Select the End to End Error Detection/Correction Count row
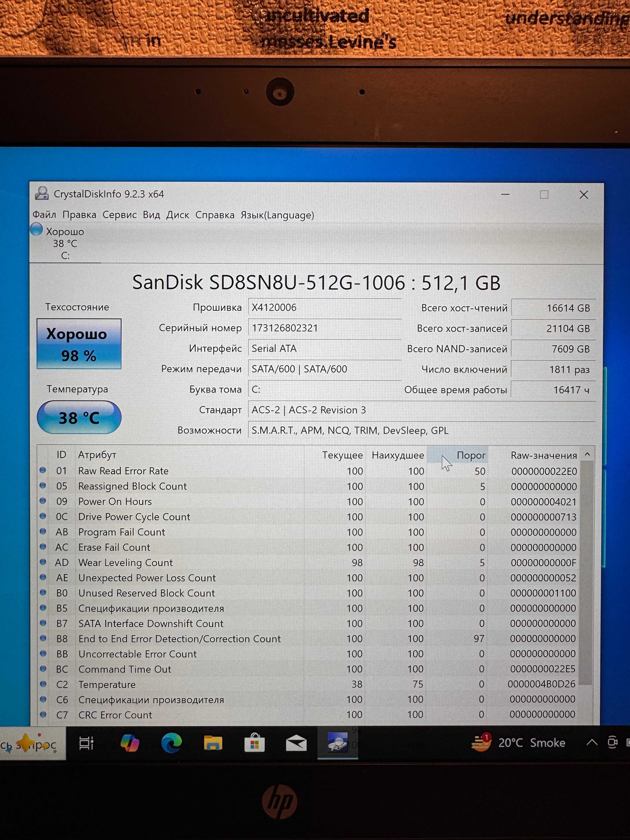This screenshot has width=630, height=840. click(x=308, y=638)
